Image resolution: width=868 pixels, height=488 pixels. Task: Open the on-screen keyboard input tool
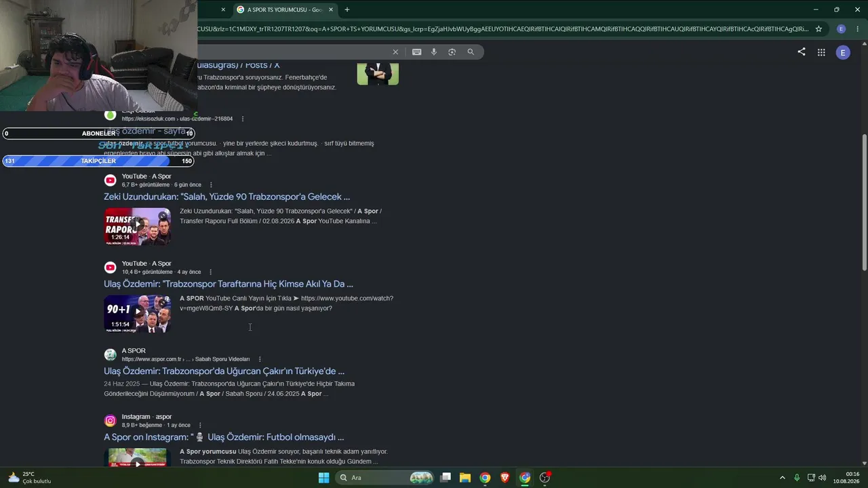416,52
